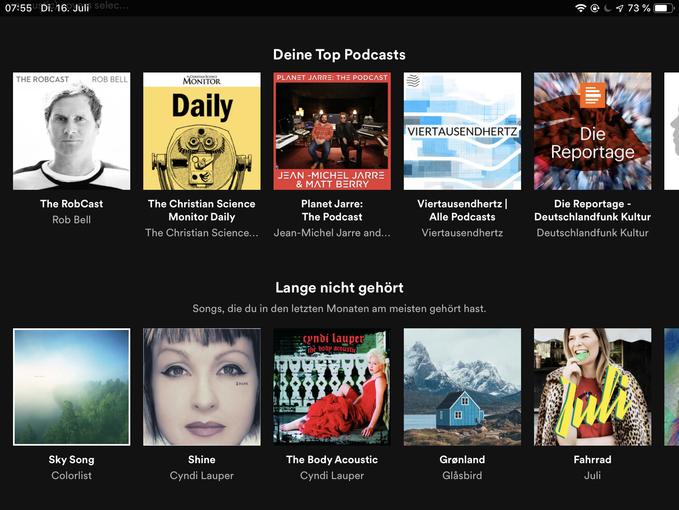This screenshot has height=510, width=679.
Task: Select 'Die Reportage - Deutschlandfunk Kultur' title
Action: (592, 210)
